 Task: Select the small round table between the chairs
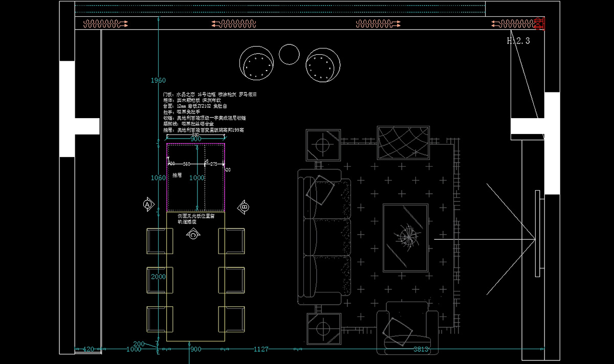(x=289, y=54)
